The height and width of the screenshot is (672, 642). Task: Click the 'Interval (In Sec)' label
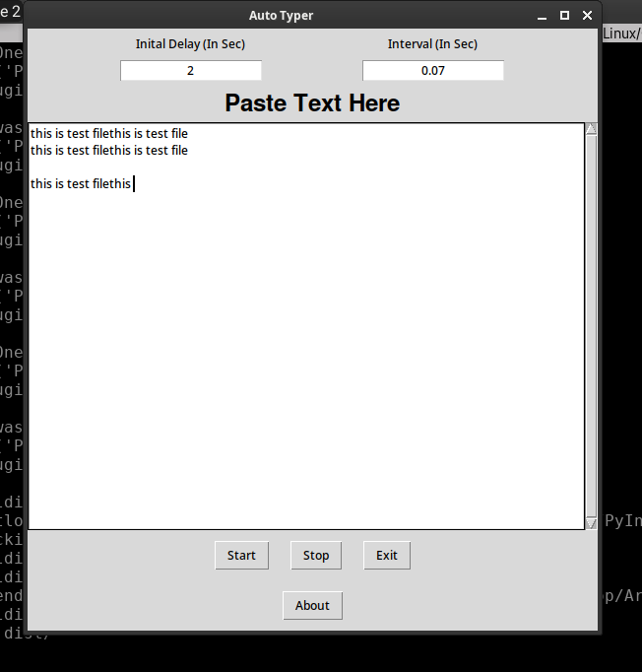(x=432, y=44)
